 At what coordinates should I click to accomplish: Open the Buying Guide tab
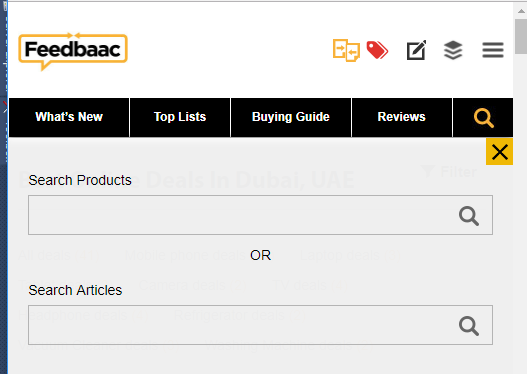(291, 118)
